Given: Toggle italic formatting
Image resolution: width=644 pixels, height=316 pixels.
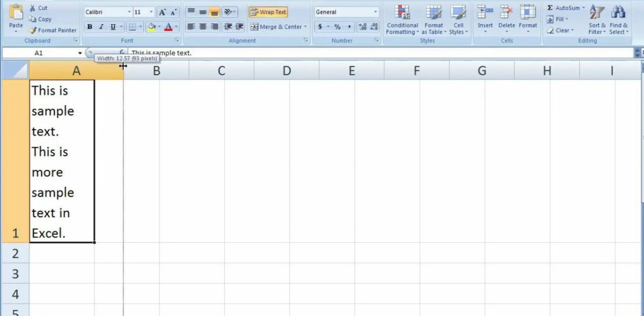Looking at the screenshot, I should click(x=101, y=26).
